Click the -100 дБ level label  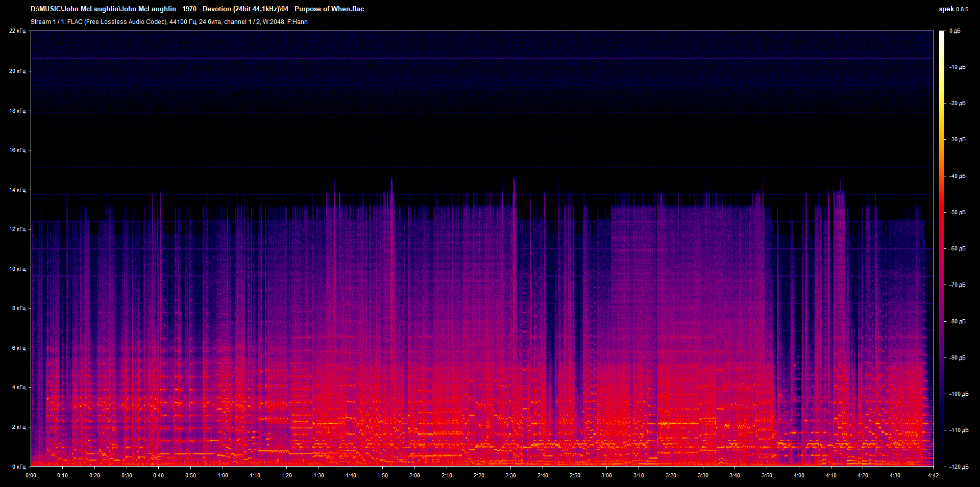[959, 394]
